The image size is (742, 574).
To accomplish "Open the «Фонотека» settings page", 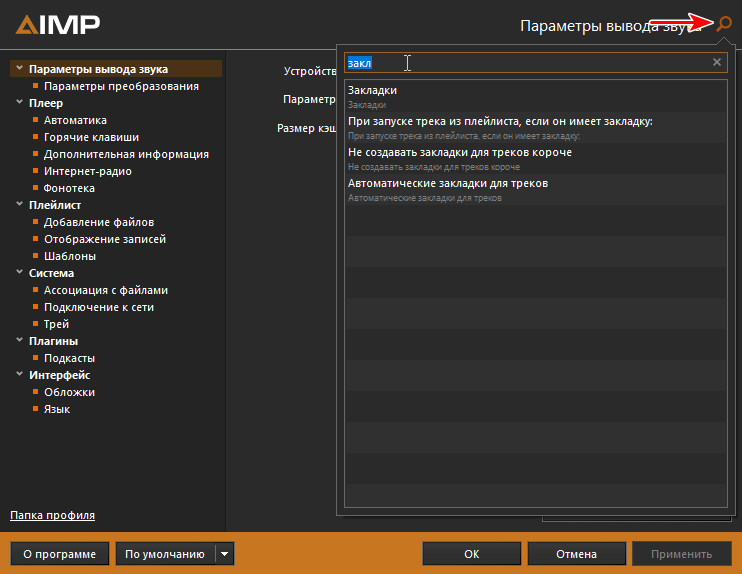I will coord(69,188).
